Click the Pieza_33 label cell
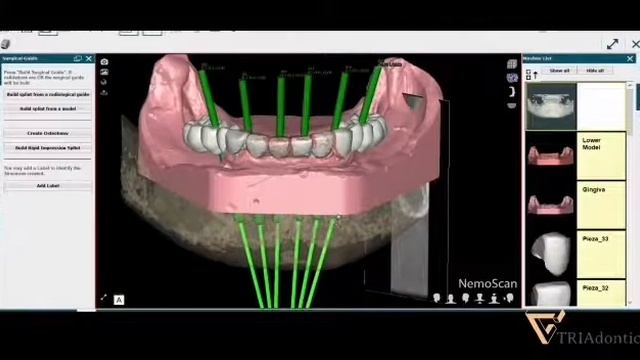 (x=601, y=255)
